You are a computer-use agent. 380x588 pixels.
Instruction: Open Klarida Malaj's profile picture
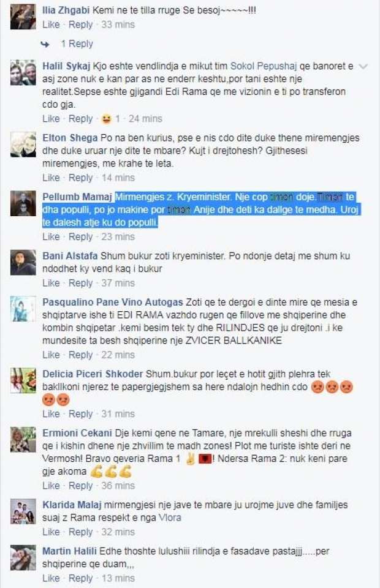(23, 511)
